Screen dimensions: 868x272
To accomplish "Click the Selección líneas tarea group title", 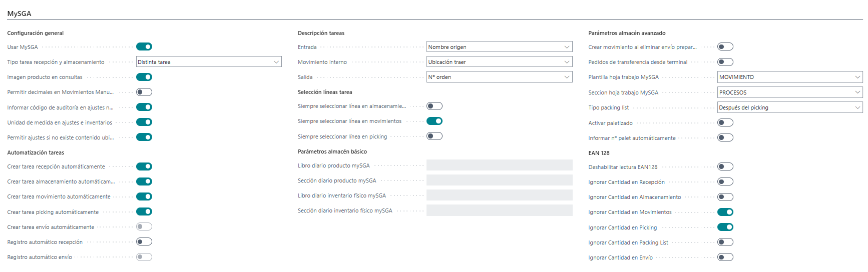I will point(325,92).
